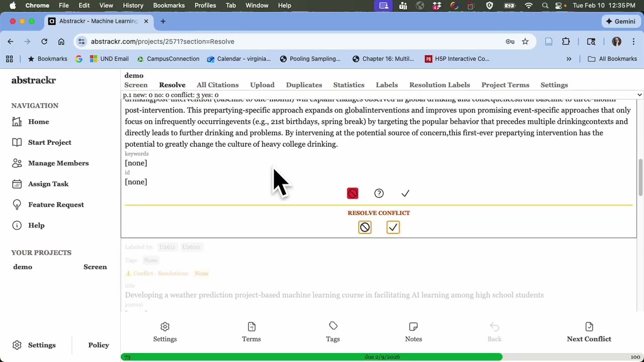The image size is (644, 362).
Task: Resolve conflict as rejected with ban icon
Action: 365,227
